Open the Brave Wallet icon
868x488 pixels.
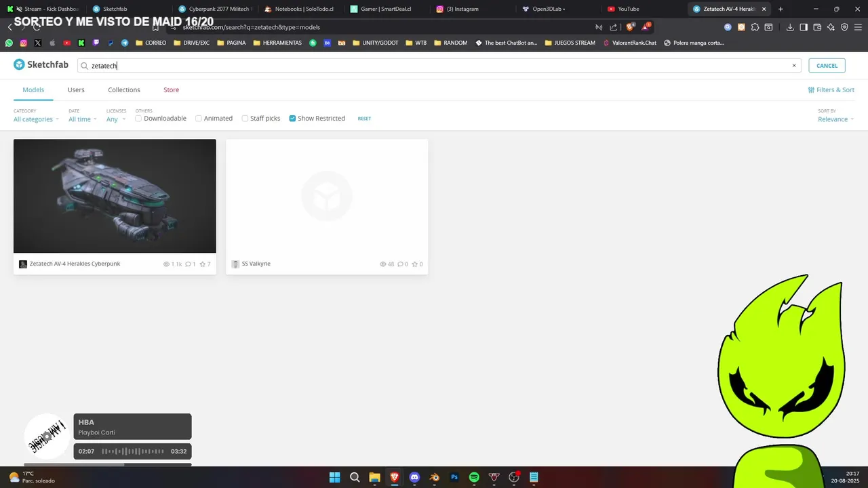pos(817,27)
